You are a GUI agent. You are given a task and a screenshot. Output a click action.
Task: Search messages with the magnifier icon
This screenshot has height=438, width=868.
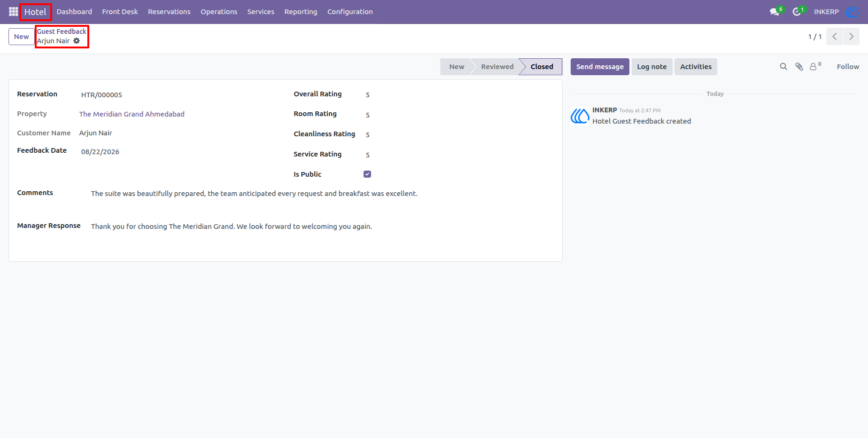[x=783, y=67]
